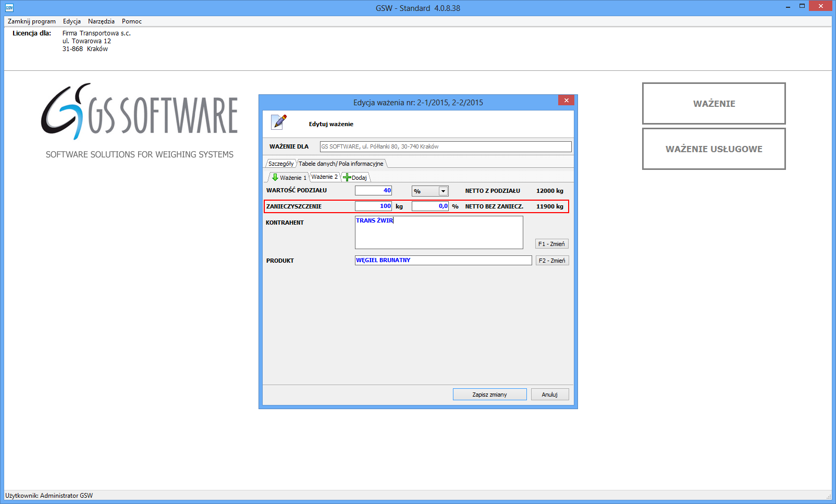Maximize the GSW main window

(x=802, y=6)
